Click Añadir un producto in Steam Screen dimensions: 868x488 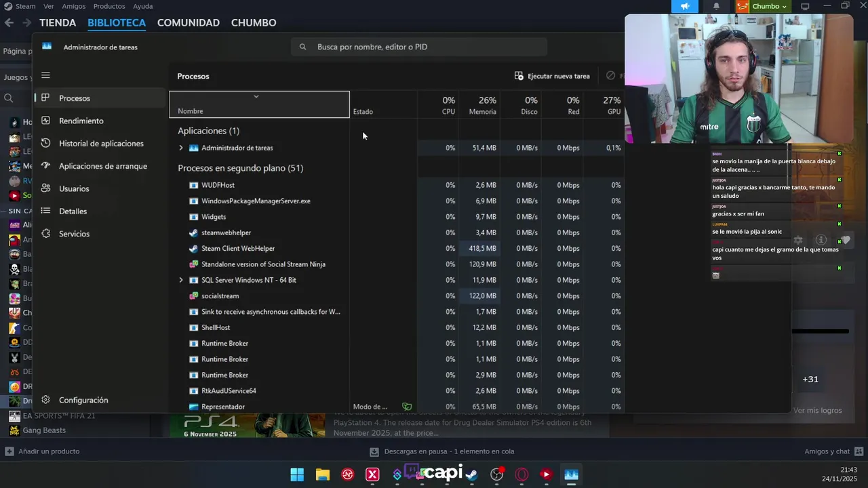tap(42, 451)
